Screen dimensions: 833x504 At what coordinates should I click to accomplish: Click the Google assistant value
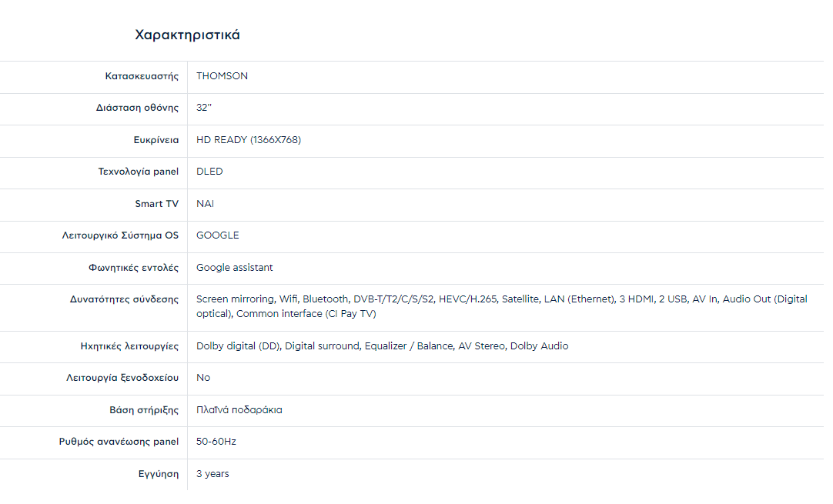(x=234, y=268)
